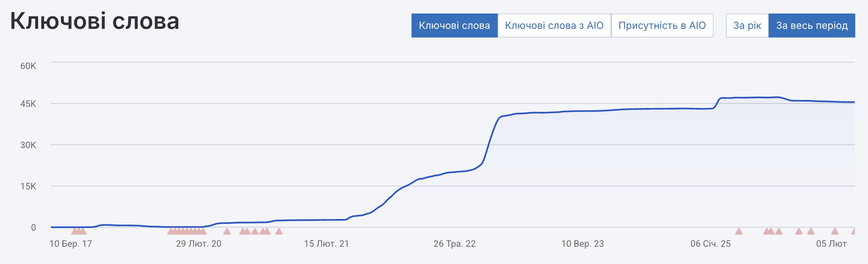
Task: Click the 60K label on the vertical axis
Action: pos(28,66)
